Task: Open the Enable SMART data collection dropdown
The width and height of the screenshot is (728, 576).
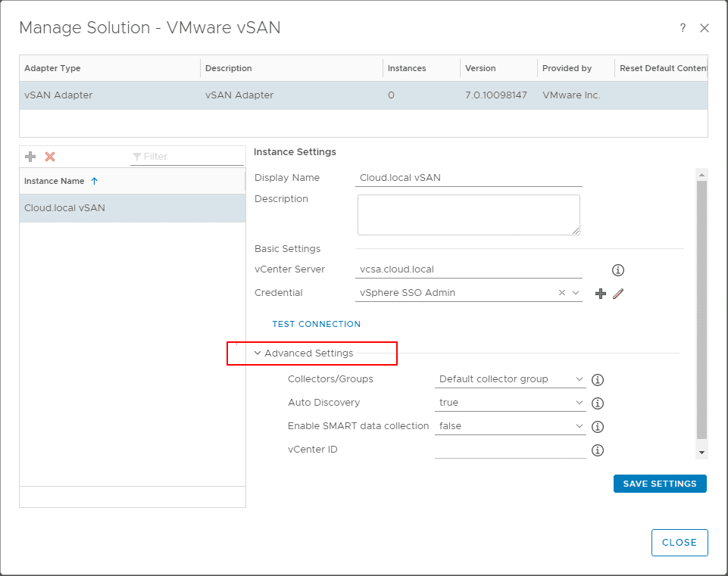Action: (x=580, y=426)
